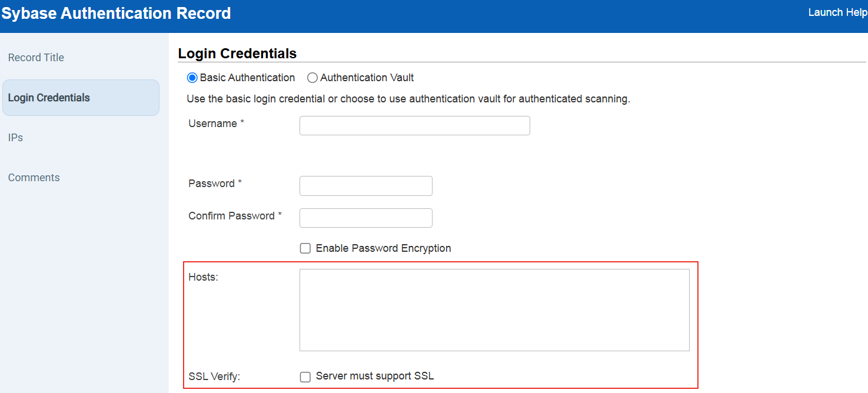Go to the Record Title section

tap(36, 57)
